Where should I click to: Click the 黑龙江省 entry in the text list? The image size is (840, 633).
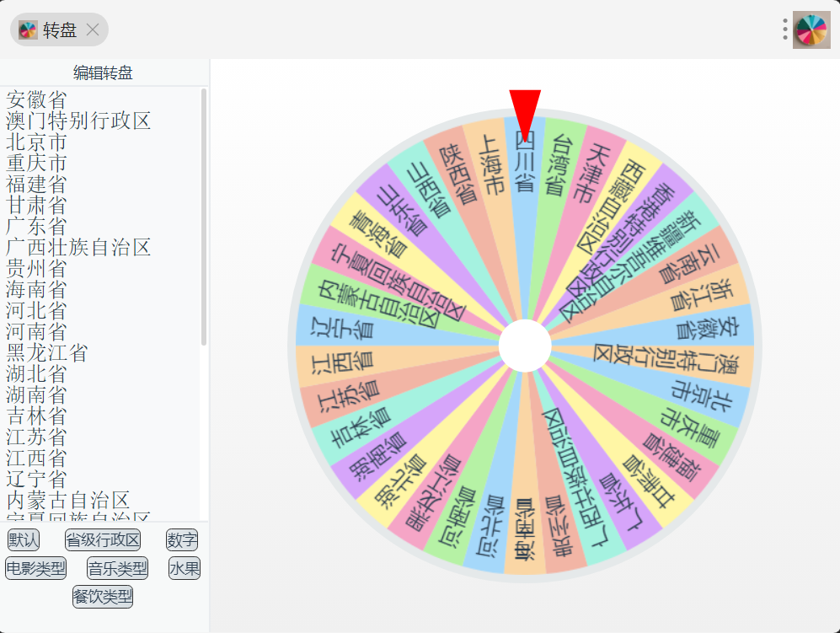[47, 353]
